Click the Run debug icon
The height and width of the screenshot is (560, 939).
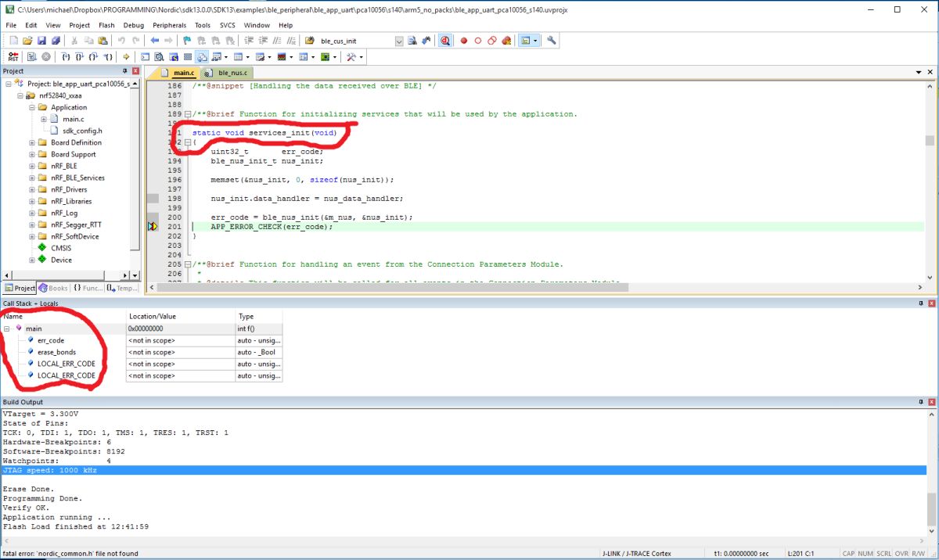click(32, 57)
